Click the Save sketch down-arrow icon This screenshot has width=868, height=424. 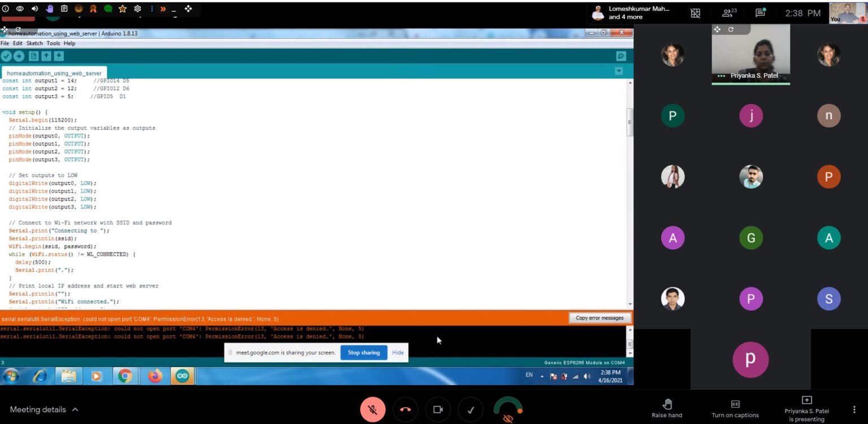[59, 56]
